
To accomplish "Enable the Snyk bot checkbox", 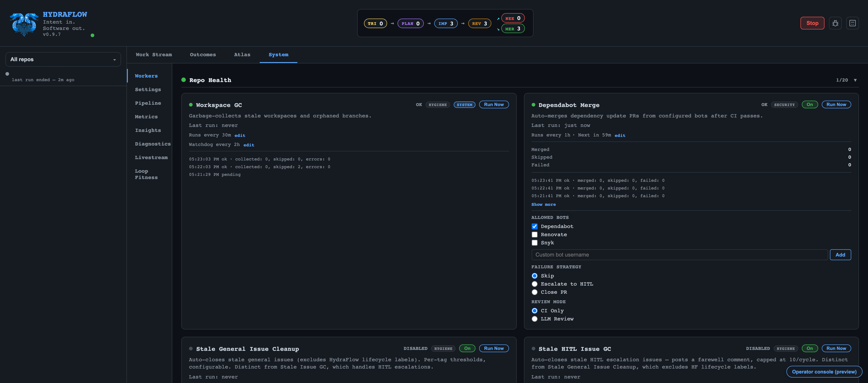I will pos(534,242).
